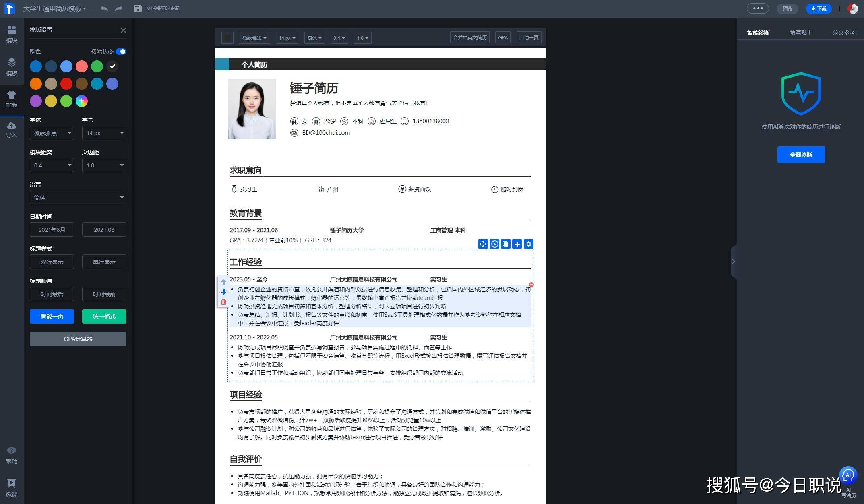Select the 模块 icon in the left sidebar
This screenshot has width=864, height=504.
[11, 33]
